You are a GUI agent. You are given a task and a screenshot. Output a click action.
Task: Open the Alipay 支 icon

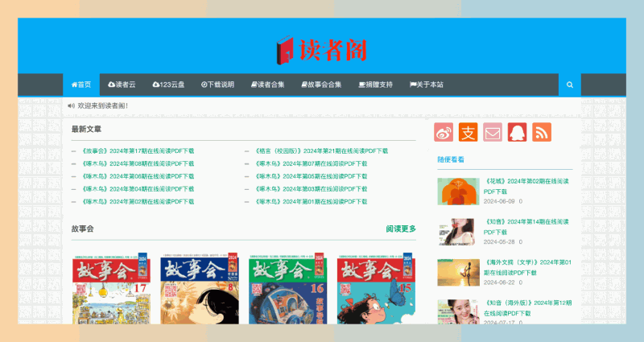coord(469,132)
